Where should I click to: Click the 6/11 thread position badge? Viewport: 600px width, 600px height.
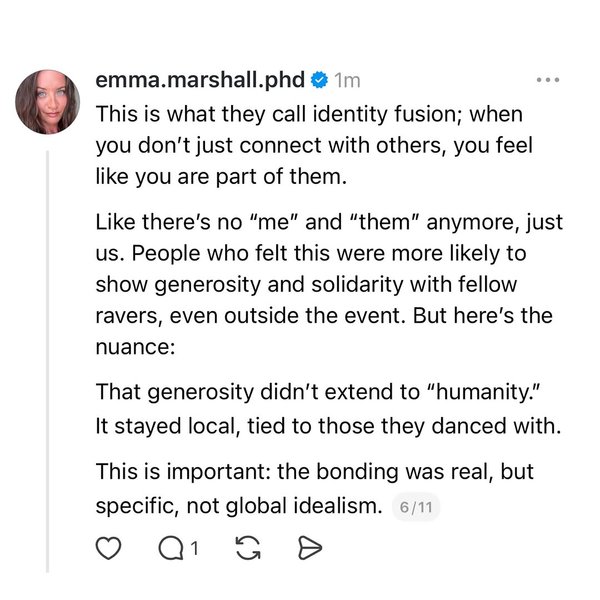click(x=415, y=507)
